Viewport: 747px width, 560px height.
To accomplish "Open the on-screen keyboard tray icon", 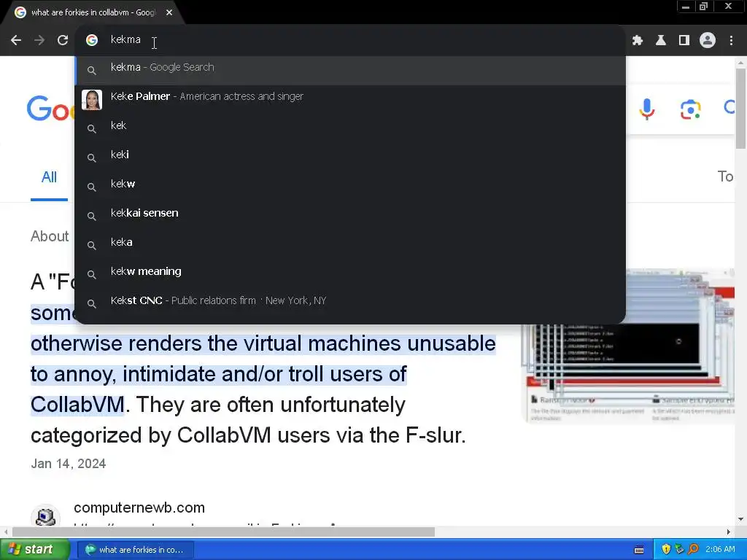I will [x=639, y=550].
